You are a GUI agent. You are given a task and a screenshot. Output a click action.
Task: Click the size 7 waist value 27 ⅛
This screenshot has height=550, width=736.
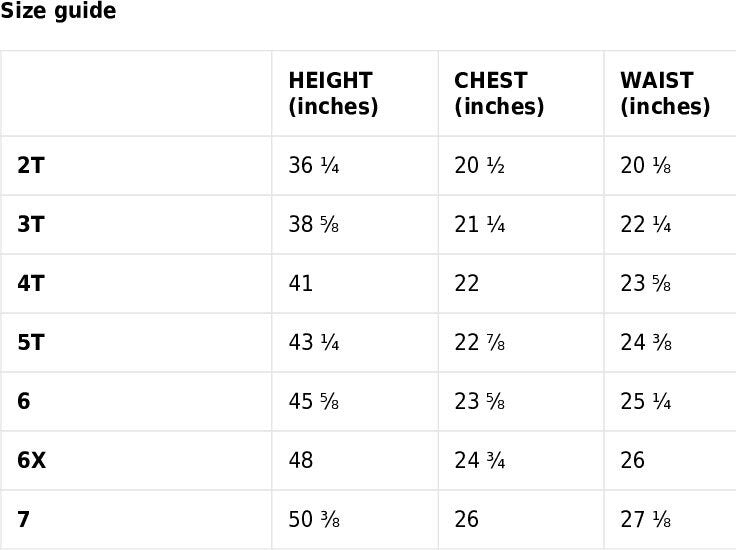pyautogui.click(x=646, y=520)
